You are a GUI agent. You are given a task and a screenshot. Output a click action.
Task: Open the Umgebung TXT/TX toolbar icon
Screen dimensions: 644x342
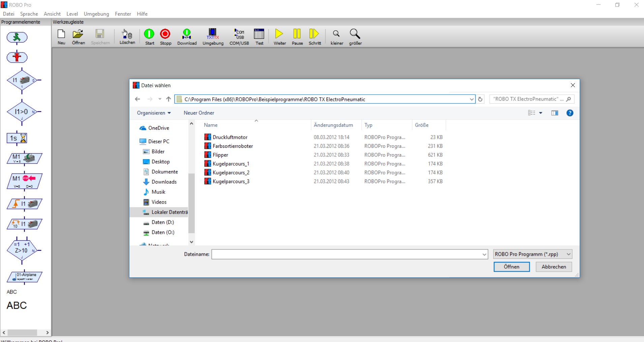coord(213,37)
